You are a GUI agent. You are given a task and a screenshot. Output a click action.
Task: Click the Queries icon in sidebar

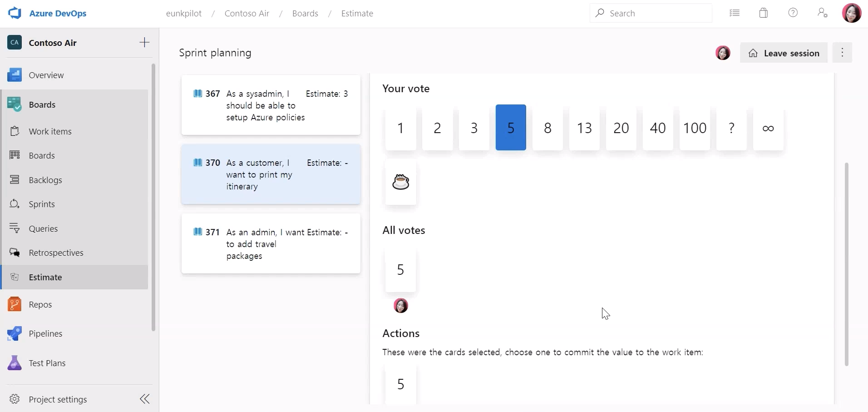pyautogui.click(x=15, y=228)
